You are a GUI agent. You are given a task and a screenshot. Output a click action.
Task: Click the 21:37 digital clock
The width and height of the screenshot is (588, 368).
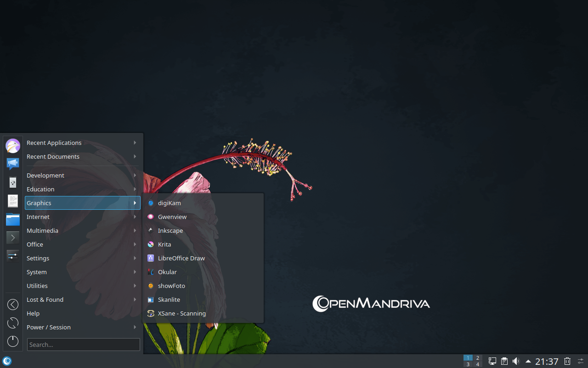pos(547,361)
